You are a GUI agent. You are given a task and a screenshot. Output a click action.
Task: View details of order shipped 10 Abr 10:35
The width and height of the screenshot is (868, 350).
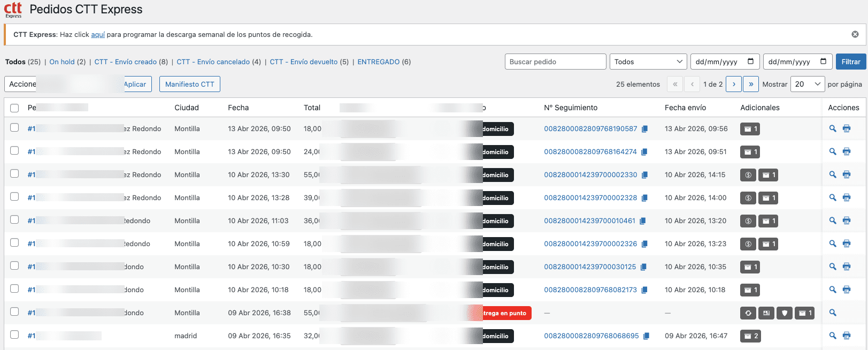click(x=833, y=267)
